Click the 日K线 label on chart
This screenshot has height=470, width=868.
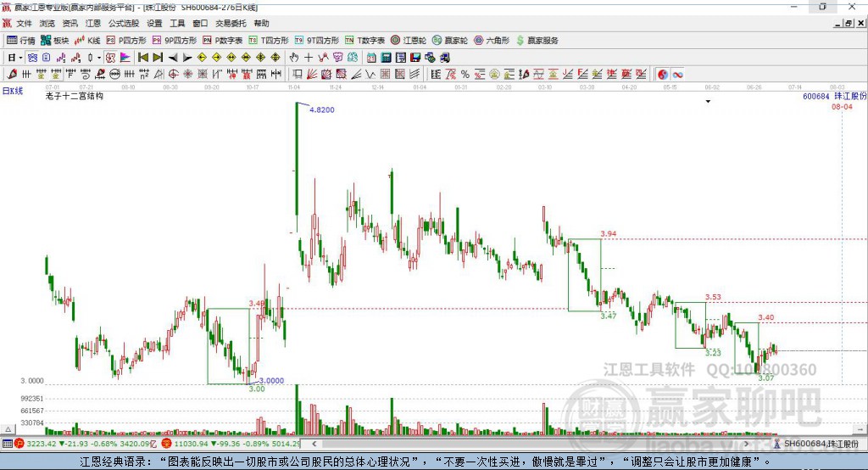[x=13, y=91]
